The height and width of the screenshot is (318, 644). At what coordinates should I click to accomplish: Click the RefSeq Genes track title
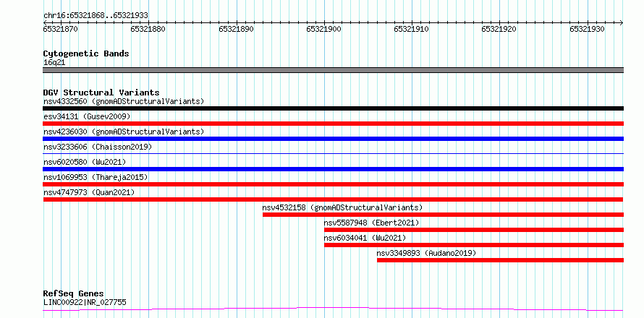(74, 294)
